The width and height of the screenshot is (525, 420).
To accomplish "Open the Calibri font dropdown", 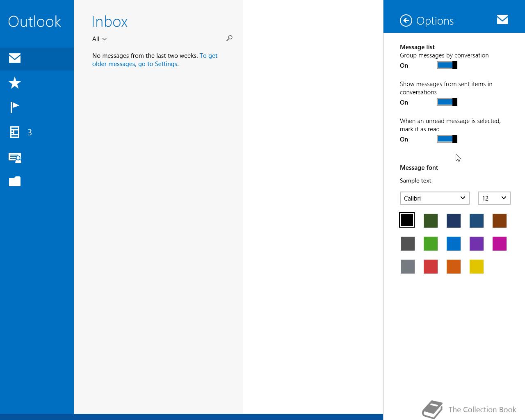I will tap(435, 198).
